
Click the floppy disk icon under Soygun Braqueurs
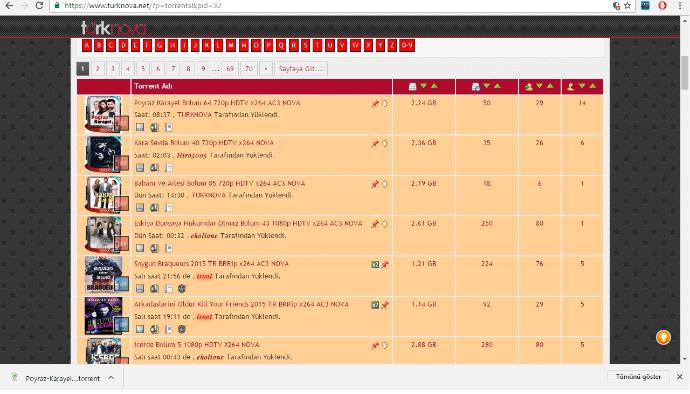click(140, 289)
